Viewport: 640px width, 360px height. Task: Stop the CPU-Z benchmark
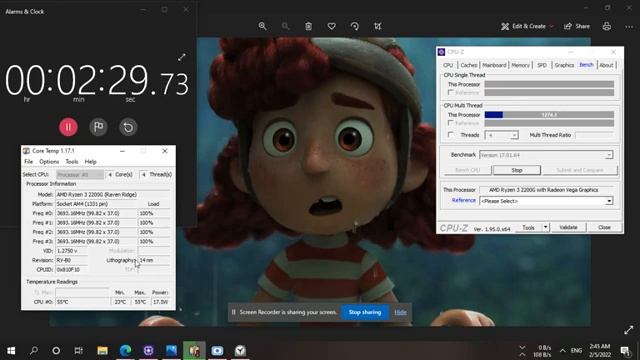pos(517,170)
